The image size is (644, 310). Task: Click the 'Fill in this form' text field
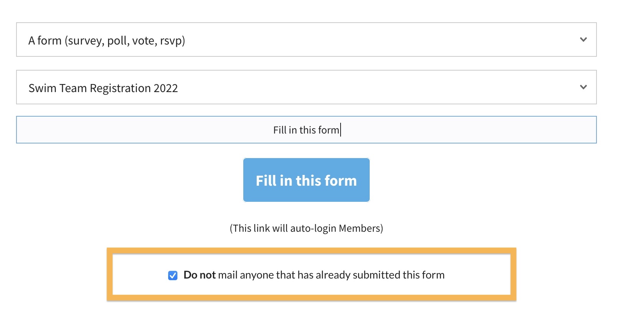point(306,130)
